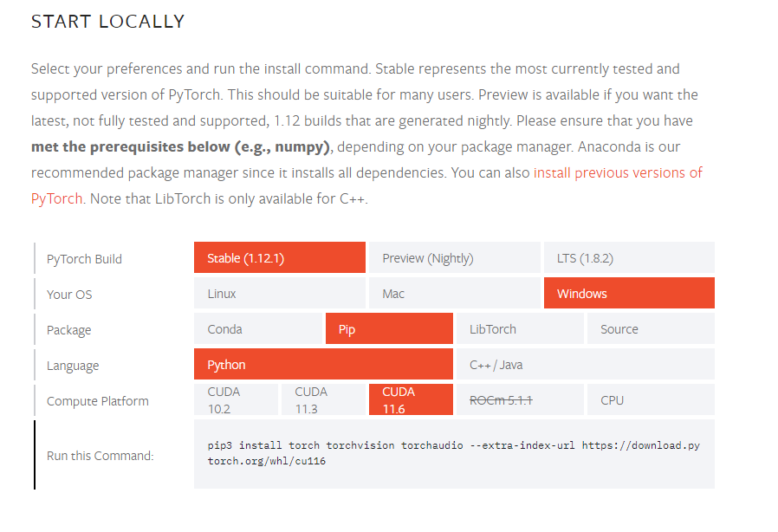Choose Source package option
The width and height of the screenshot is (778, 532).
pyautogui.click(x=651, y=328)
